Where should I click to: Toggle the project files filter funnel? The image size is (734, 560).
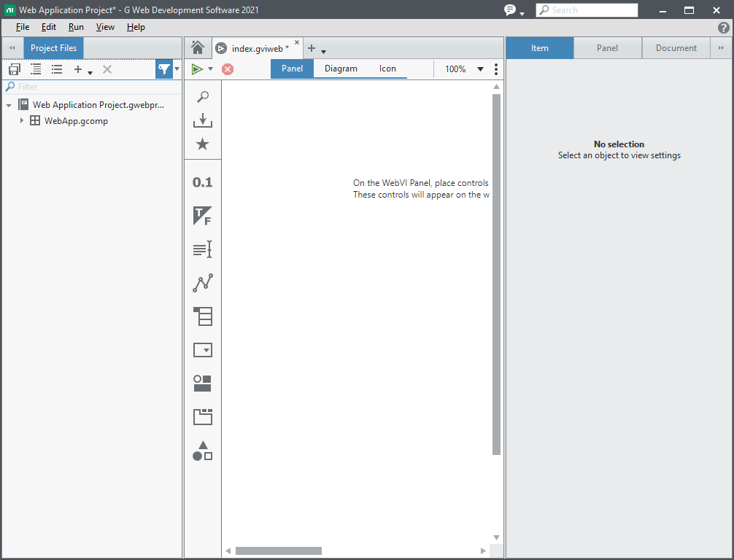pos(164,69)
